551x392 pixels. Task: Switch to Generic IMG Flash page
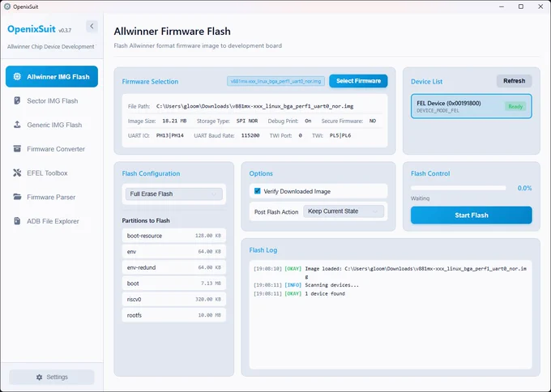(x=52, y=125)
